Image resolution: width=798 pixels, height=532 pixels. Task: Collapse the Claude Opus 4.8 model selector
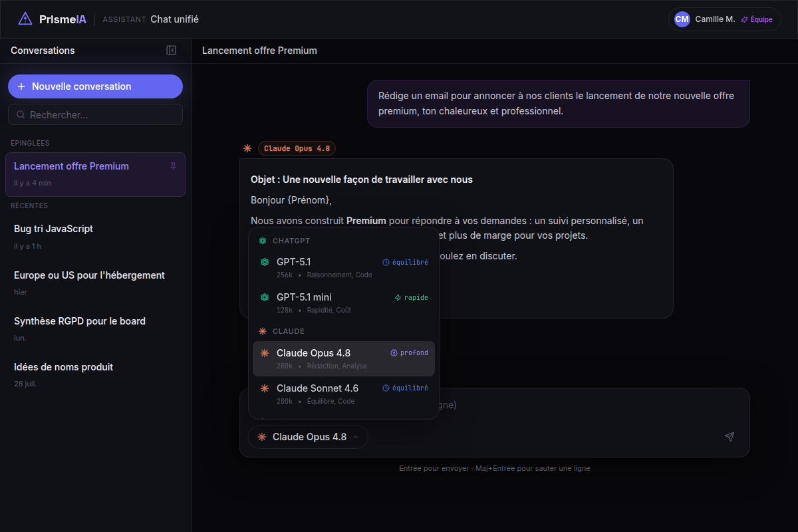pyautogui.click(x=308, y=437)
